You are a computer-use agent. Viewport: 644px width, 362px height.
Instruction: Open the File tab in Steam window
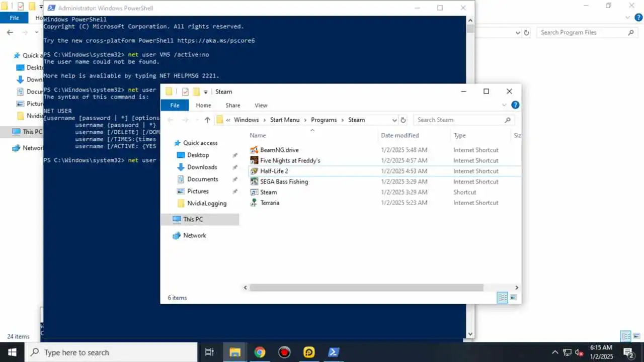coord(175,105)
